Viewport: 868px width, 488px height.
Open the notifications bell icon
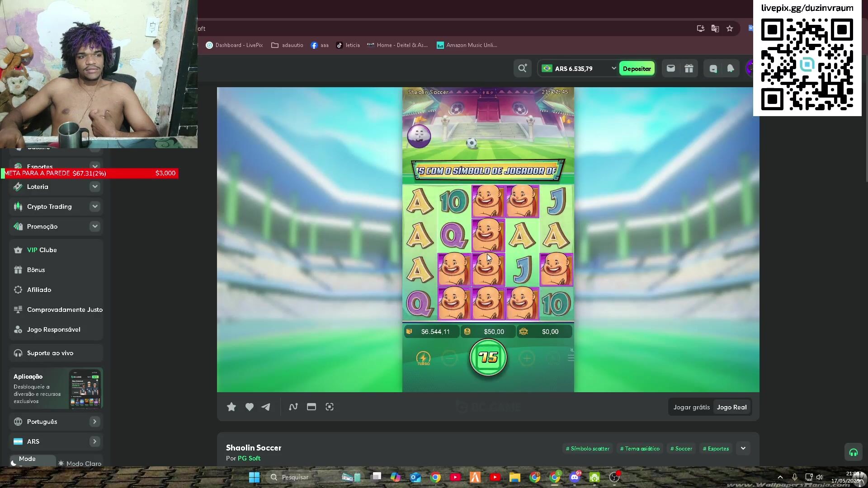click(x=731, y=69)
